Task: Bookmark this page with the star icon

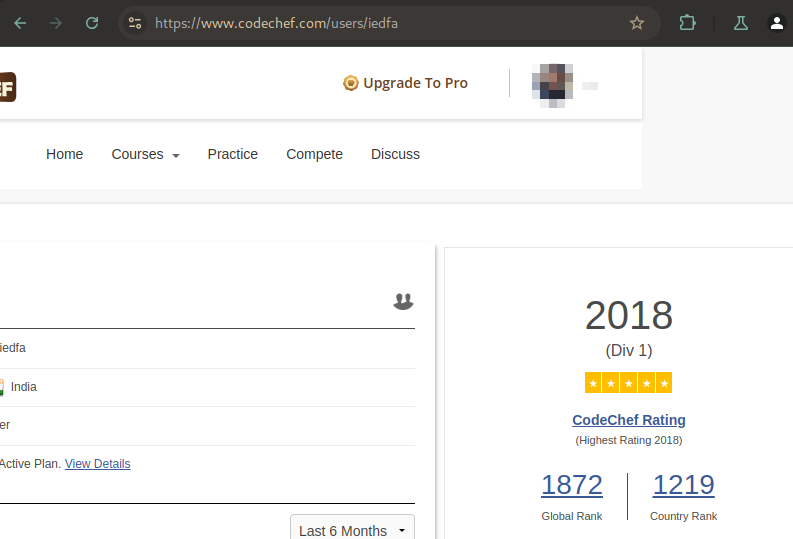Action: click(637, 23)
